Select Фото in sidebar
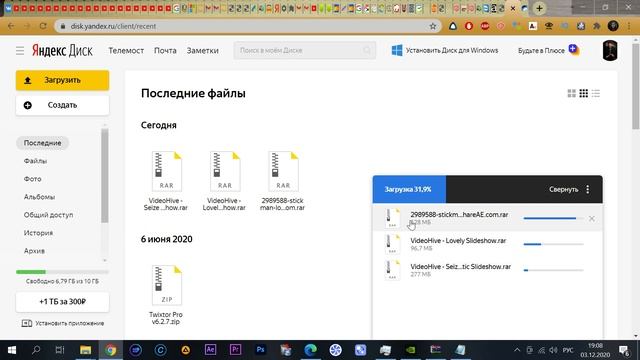Screen dimensions: 640x360 [33, 179]
